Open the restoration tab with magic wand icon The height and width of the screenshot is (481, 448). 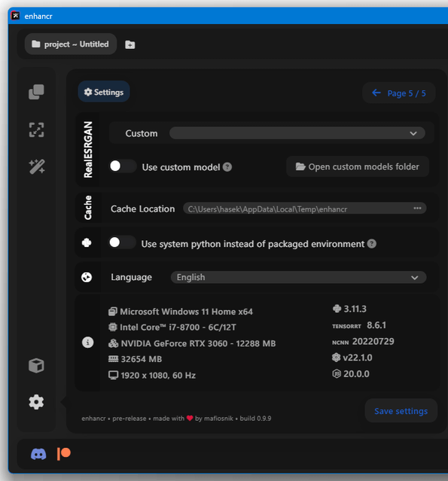pyautogui.click(x=37, y=166)
